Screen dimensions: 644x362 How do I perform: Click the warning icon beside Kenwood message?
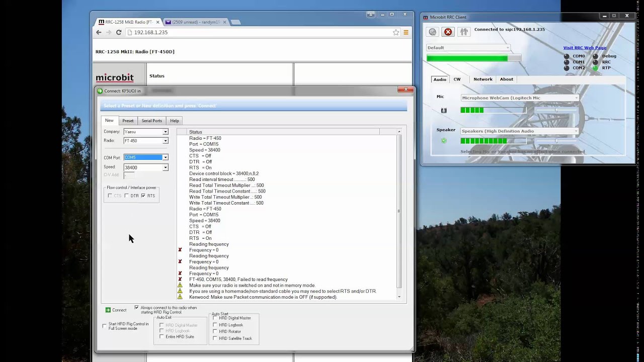pyautogui.click(x=180, y=297)
